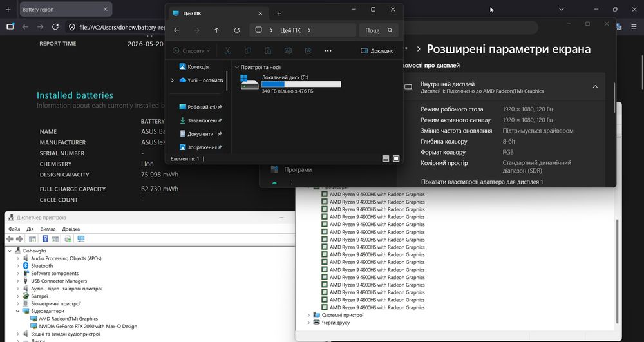The height and width of the screenshot is (342, 644).
Task: Open the browser sidebar panel icon
Action: pyautogui.click(x=10, y=26)
